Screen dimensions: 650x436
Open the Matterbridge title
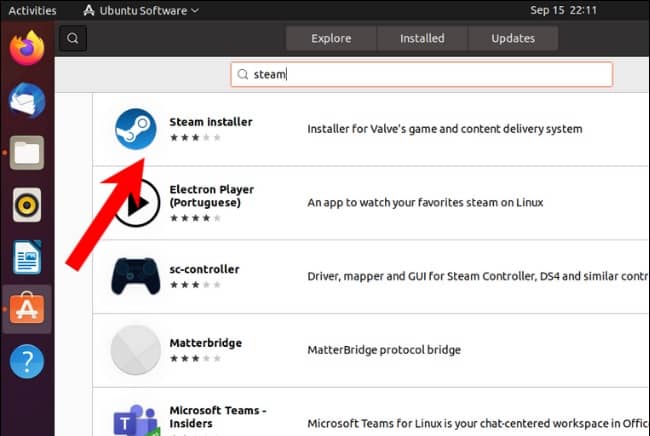pos(206,343)
